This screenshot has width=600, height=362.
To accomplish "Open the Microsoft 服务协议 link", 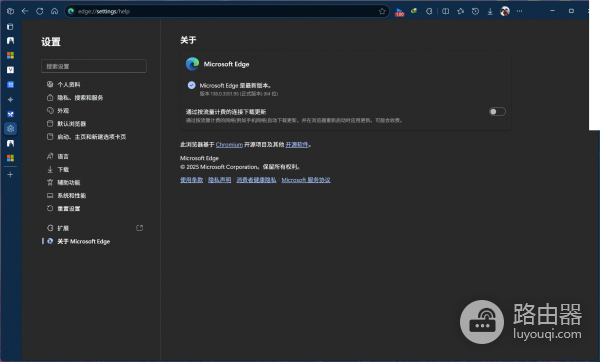I will click(x=306, y=180).
